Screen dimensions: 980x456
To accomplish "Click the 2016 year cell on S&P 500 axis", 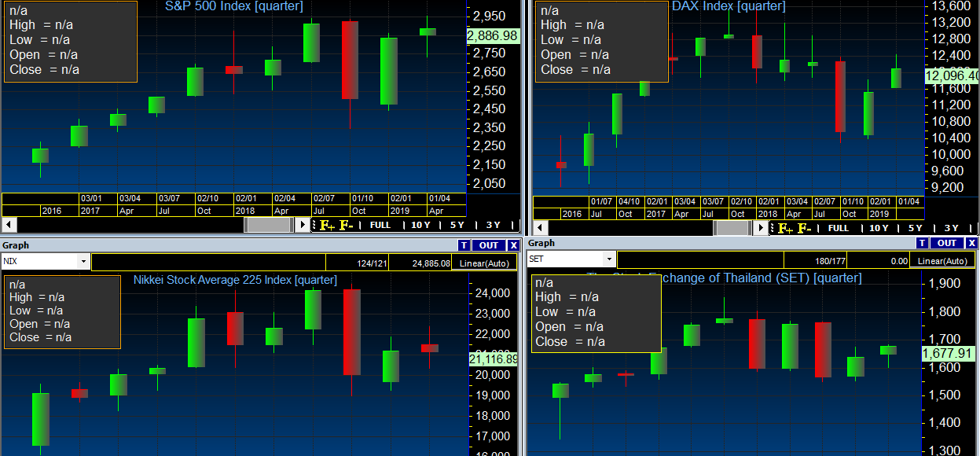I will pos(60,211).
